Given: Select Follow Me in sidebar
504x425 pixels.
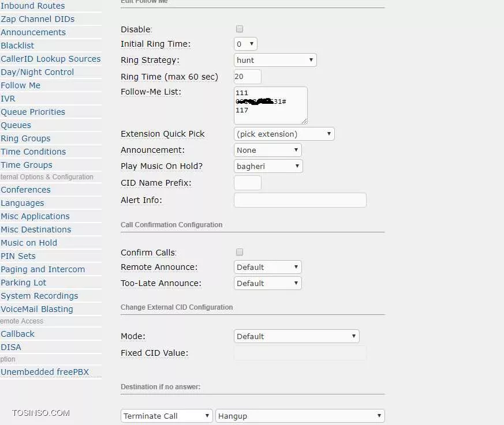Looking at the screenshot, I should [x=21, y=85].
